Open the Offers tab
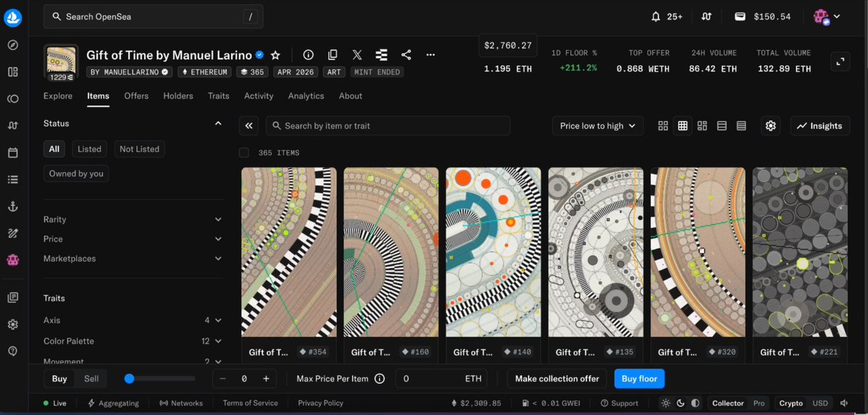The width and height of the screenshot is (868, 415). coord(136,96)
